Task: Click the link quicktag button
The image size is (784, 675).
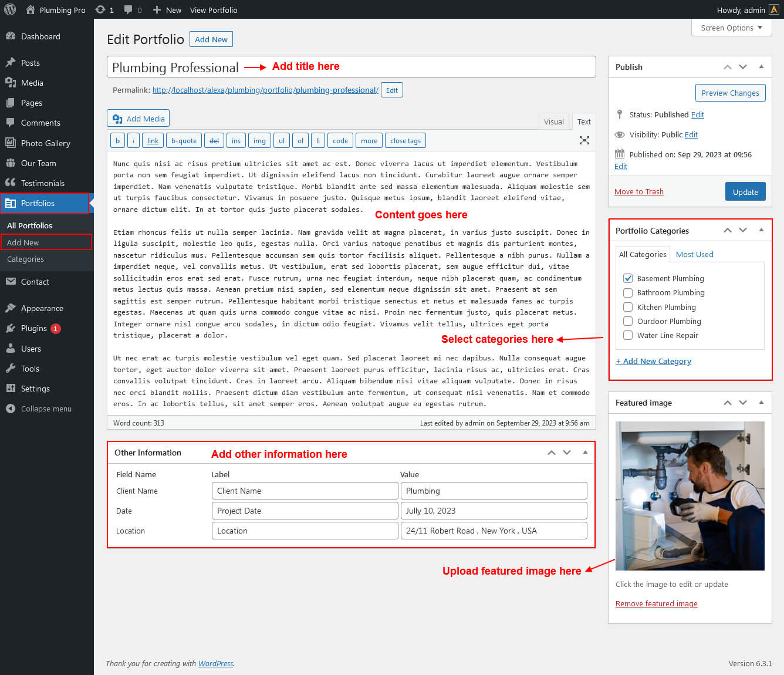Action: [153, 141]
